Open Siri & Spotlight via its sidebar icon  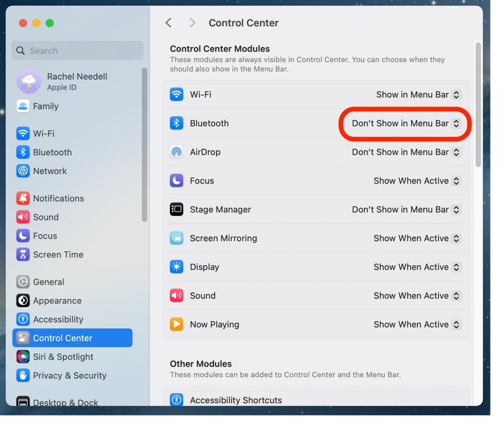pos(23,357)
